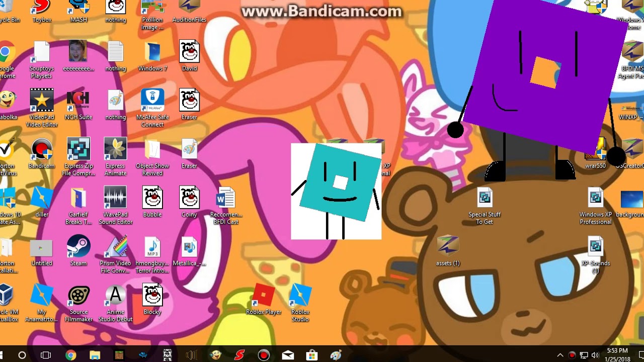Open the NCH Suite shortcut
This screenshot has width=644, height=362.
(x=78, y=105)
